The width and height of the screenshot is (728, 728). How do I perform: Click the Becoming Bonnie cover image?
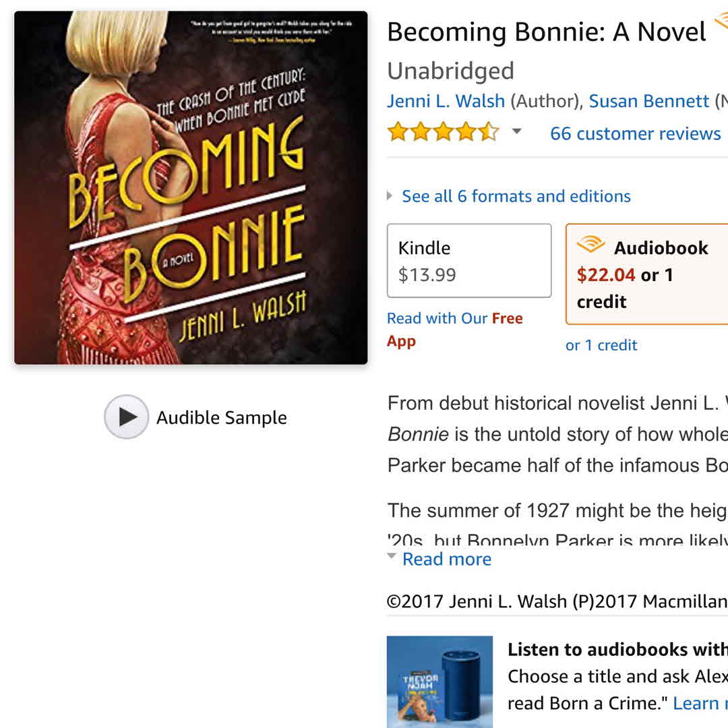click(x=191, y=188)
